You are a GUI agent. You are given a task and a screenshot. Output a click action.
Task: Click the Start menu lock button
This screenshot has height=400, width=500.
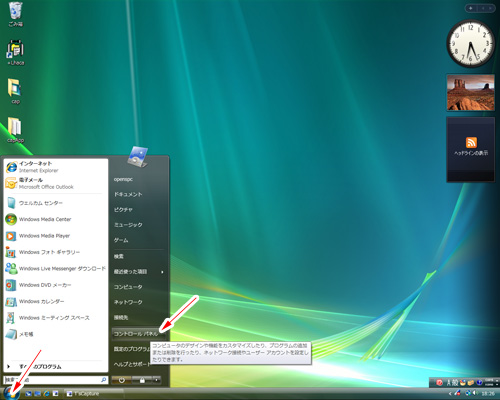pos(142,380)
